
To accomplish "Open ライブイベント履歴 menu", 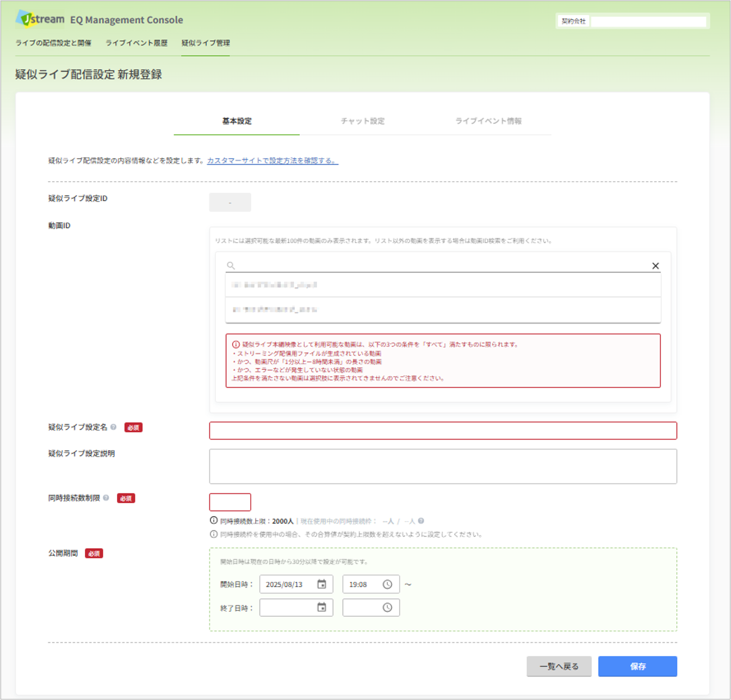I will point(137,43).
